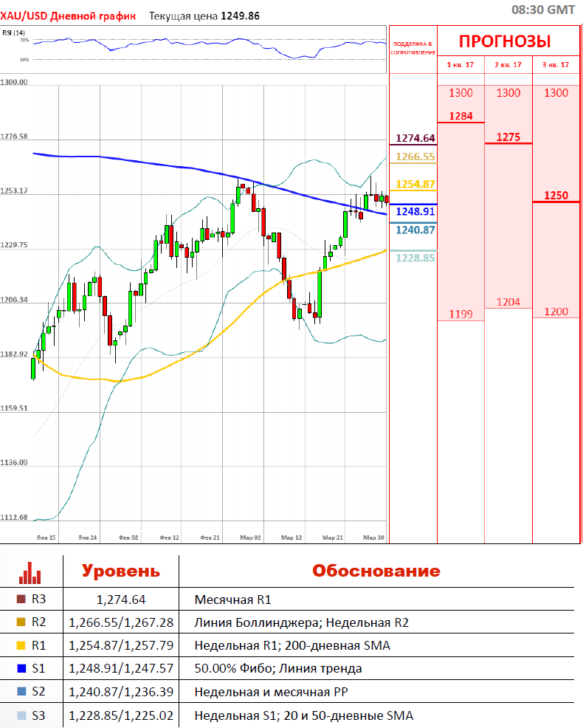Pick the light blue S3 legend square
Viewport: 583px width, 728px height.
(21, 715)
